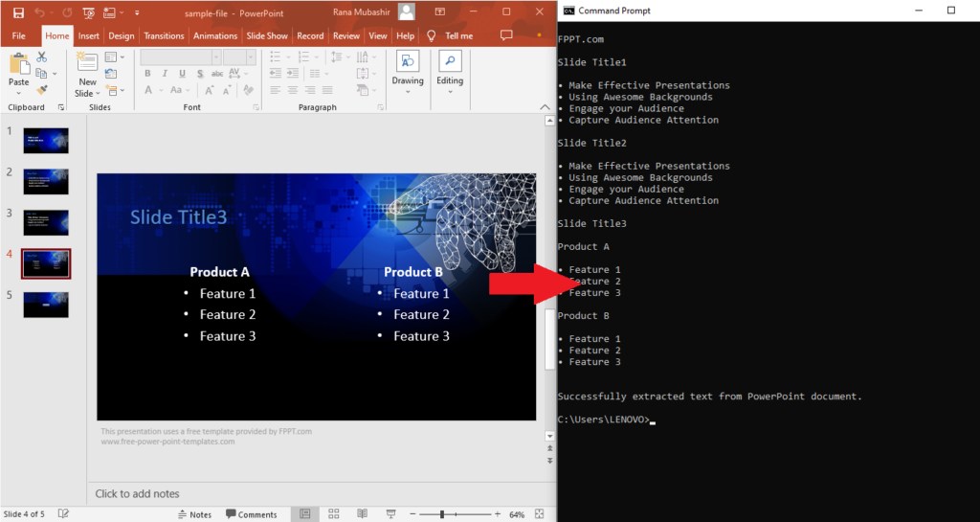Viewport: 980px width, 522px height.
Task: Switch to the Transitions tab
Action: 164,35
